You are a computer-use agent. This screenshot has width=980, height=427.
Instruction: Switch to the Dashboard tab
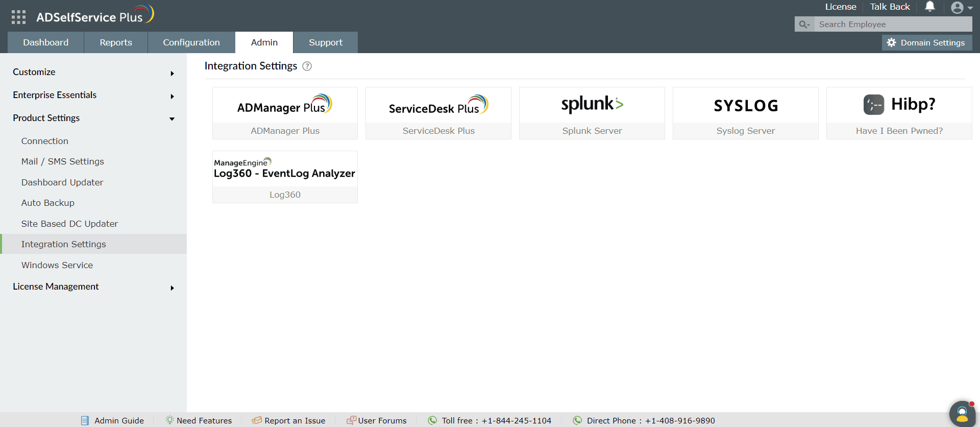45,42
